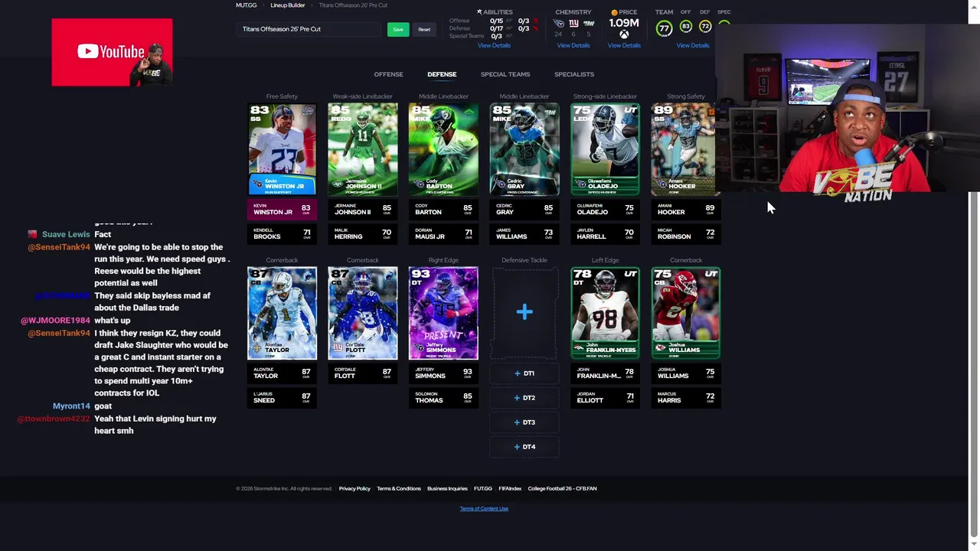The width and height of the screenshot is (980, 551).
Task: Open Cedric Gray player card
Action: (x=524, y=149)
